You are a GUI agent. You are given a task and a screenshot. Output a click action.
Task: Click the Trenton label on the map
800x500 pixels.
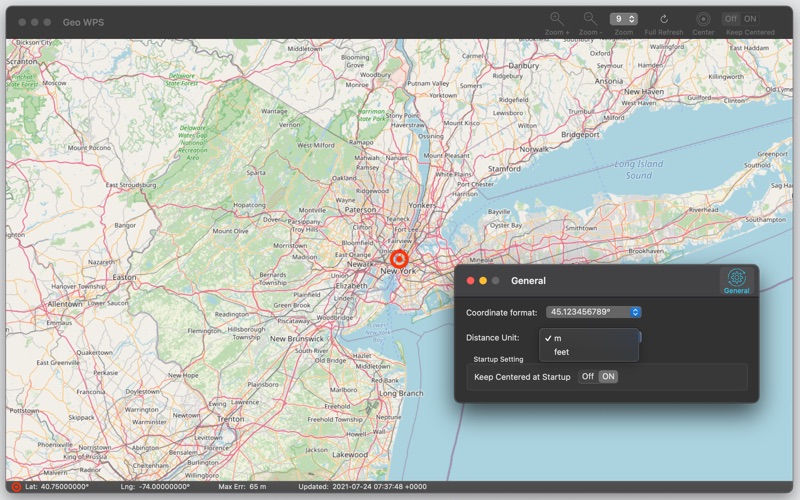click(x=231, y=419)
